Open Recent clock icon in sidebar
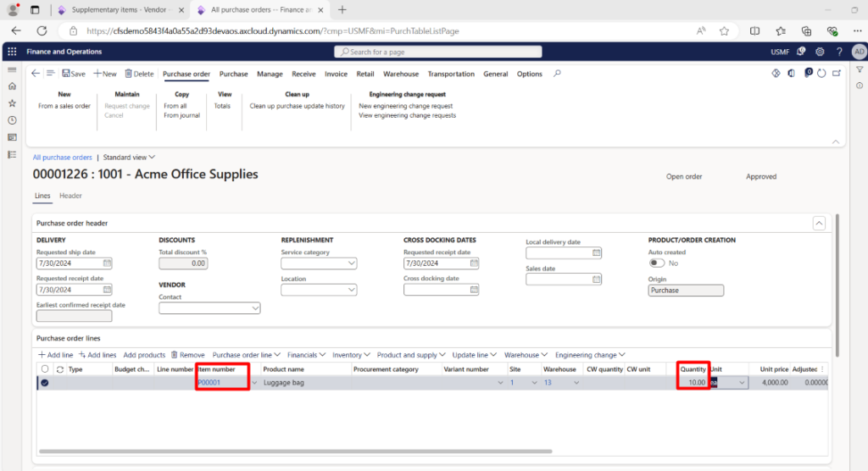868x471 pixels. point(12,120)
